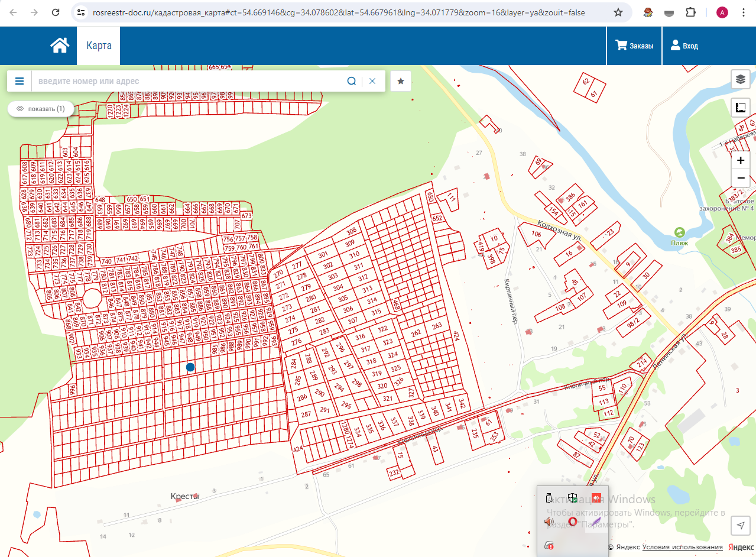
Task: Click the magnifier search icon
Action: point(351,81)
